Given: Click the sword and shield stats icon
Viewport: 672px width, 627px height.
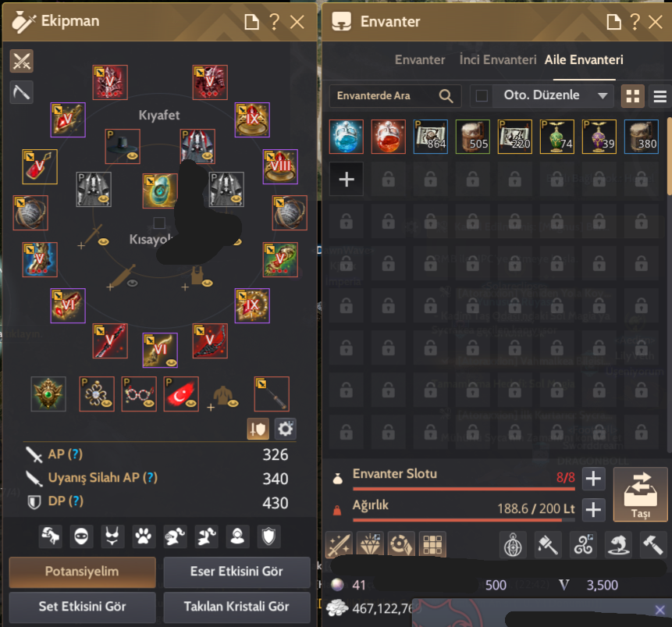Looking at the screenshot, I should (258, 429).
